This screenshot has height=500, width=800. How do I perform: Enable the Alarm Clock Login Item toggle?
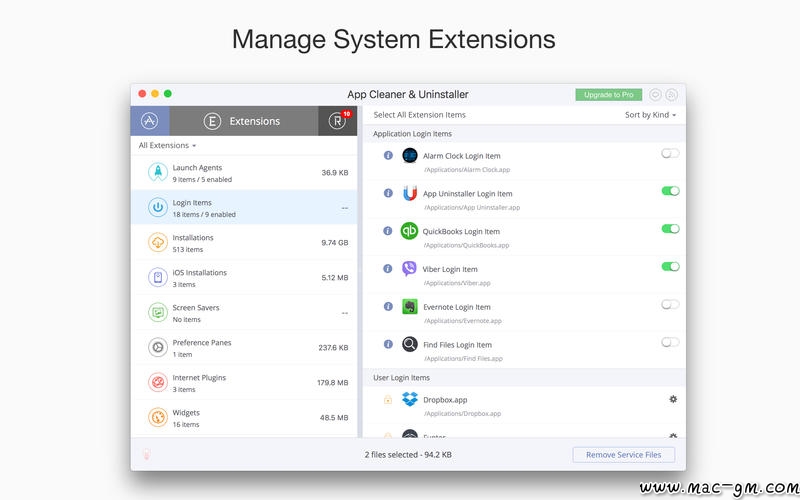(670, 153)
